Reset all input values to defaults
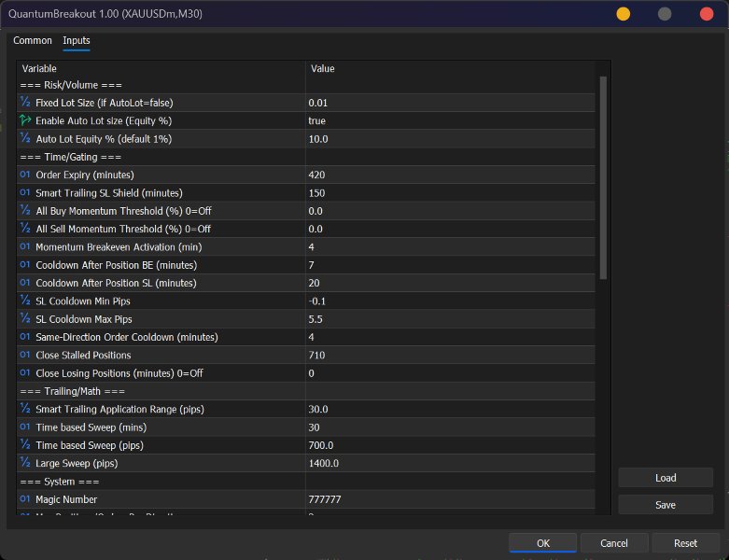 (686, 543)
